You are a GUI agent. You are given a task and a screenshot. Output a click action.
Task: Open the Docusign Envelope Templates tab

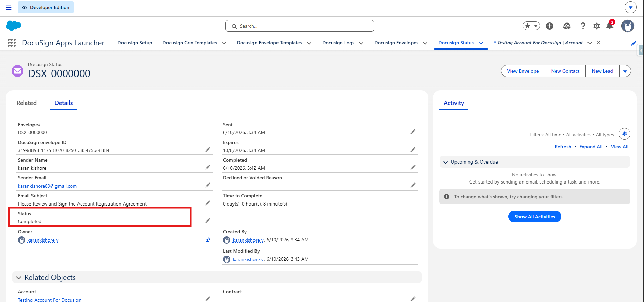click(269, 43)
